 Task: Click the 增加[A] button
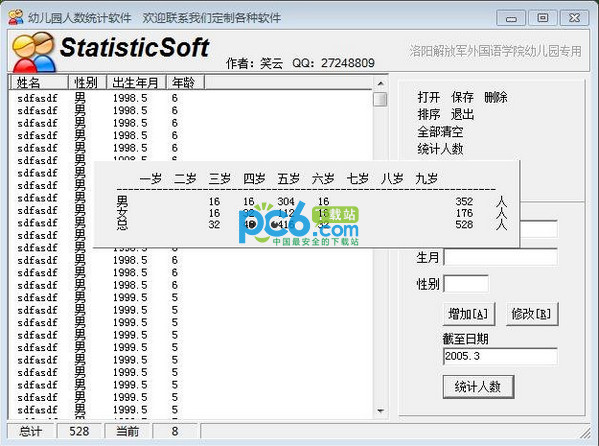pyautogui.click(x=469, y=314)
